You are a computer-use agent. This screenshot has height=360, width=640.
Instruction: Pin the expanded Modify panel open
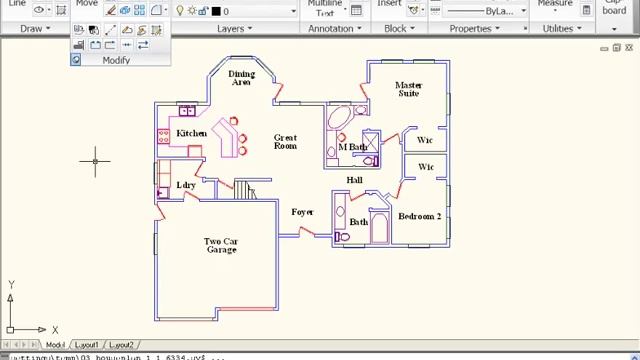coord(76,60)
